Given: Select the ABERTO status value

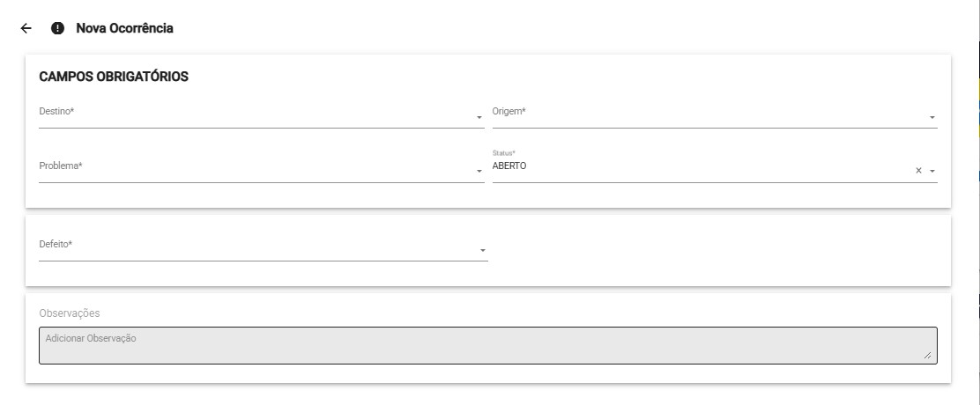Looking at the screenshot, I should (x=509, y=166).
